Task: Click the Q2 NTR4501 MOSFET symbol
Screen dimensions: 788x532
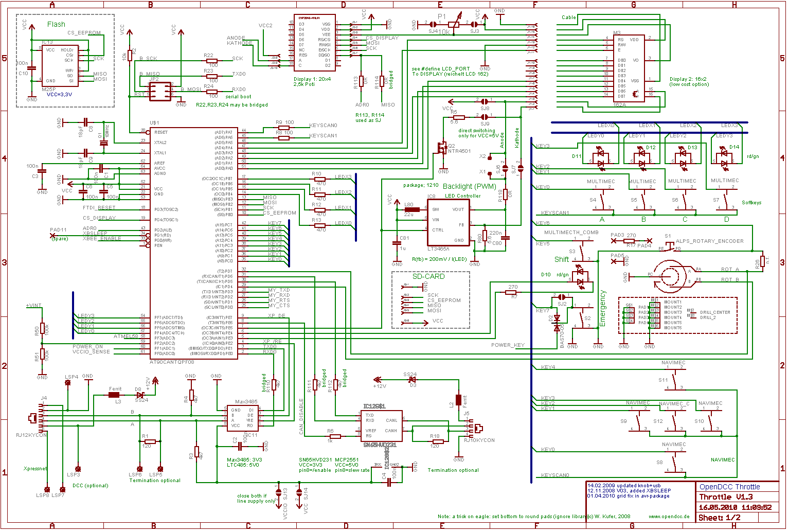Action: (x=442, y=149)
